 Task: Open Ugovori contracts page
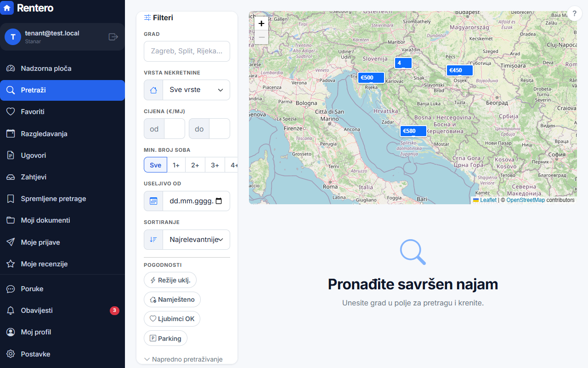(62, 155)
